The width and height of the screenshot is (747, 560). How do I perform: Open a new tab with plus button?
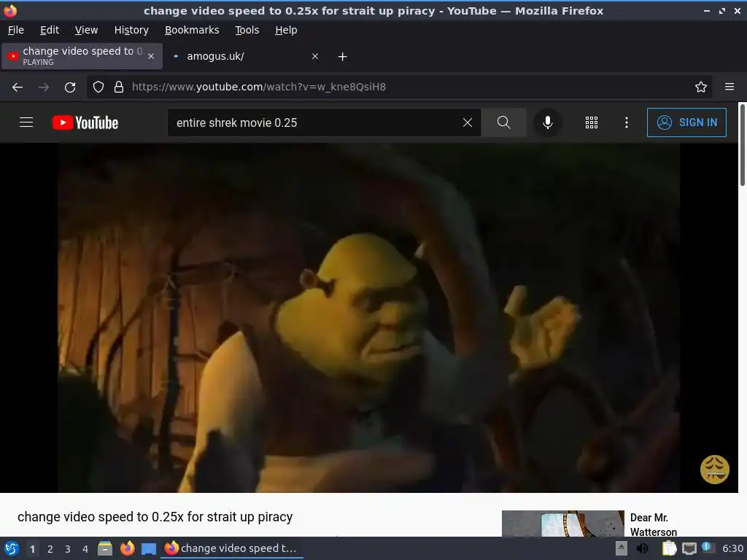point(343,57)
